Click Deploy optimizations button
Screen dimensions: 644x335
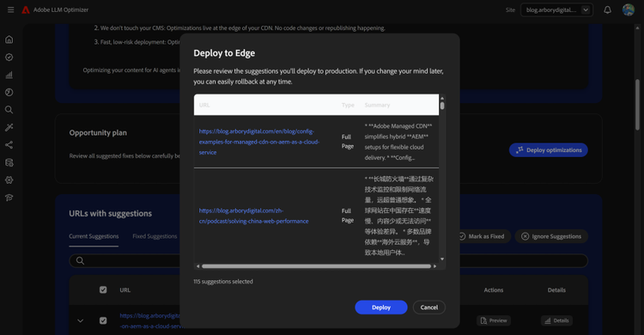click(549, 150)
